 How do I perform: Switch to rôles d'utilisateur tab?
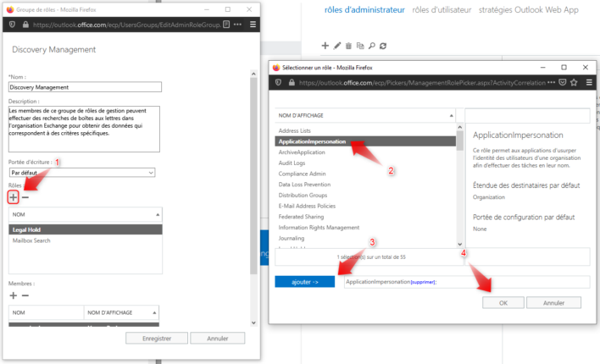442,10
